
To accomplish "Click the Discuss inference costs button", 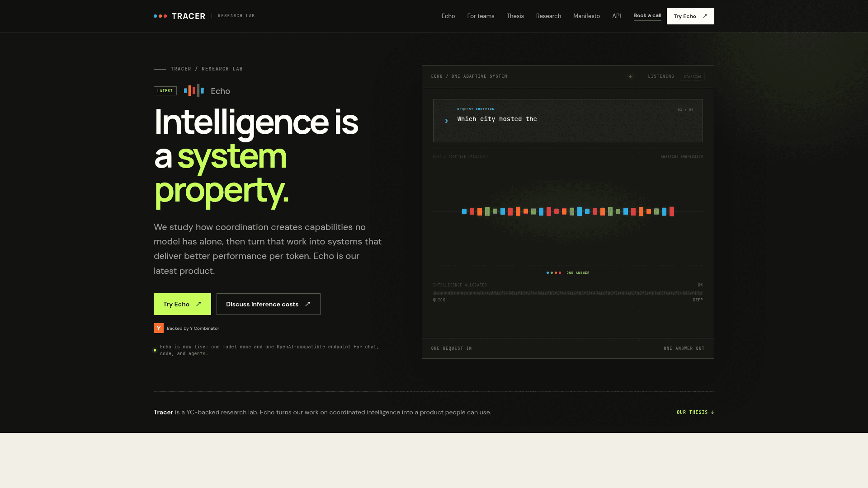I will 269,304.
